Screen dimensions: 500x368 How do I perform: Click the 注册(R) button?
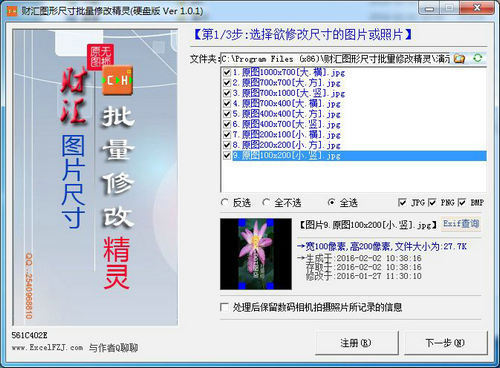coord(356,343)
